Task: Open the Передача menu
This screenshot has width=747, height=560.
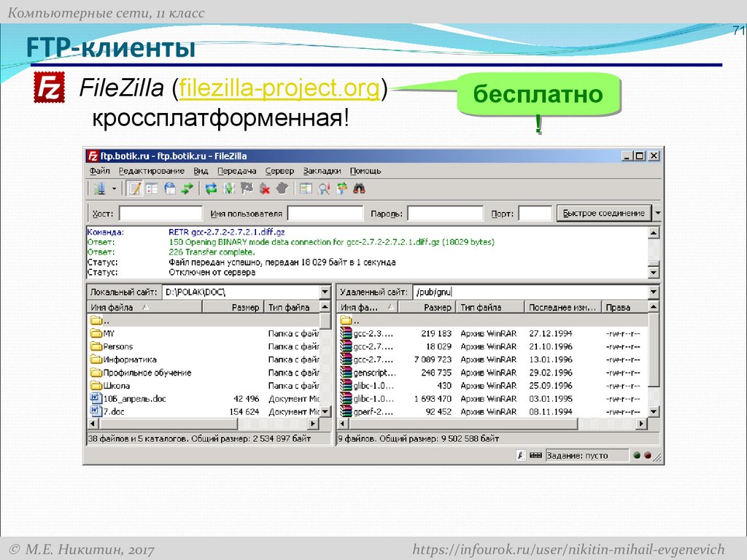Action: click(237, 171)
